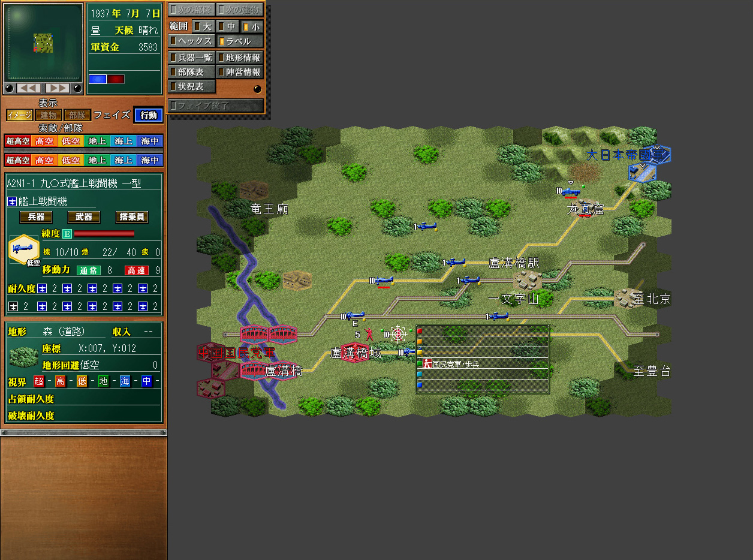
Task: Open the 兵器 weapon details button
Action: pyautogui.click(x=36, y=217)
